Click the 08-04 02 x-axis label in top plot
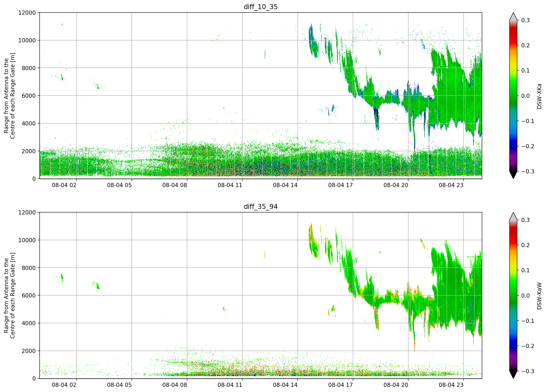 click(64, 185)
